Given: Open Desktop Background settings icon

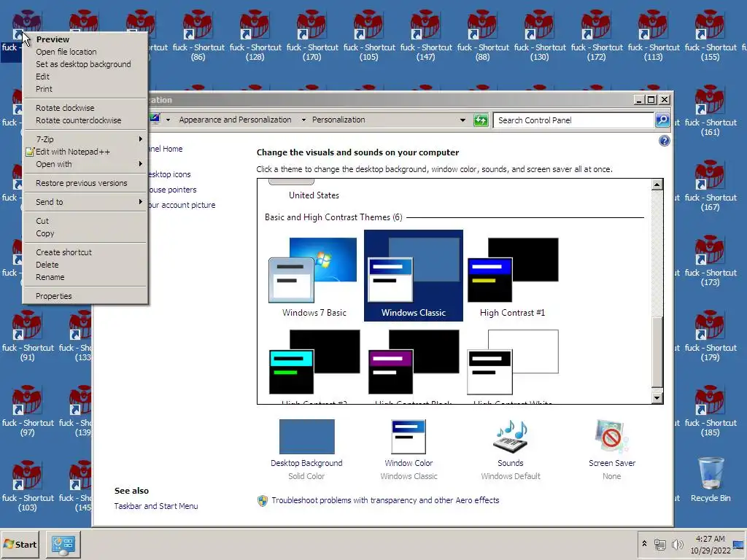Looking at the screenshot, I should (x=307, y=437).
